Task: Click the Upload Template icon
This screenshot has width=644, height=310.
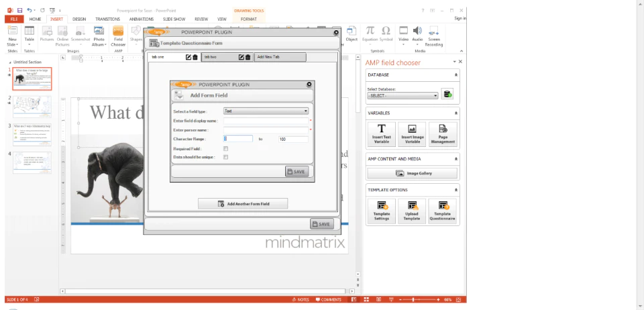Action: pyautogui.click(x=411, y=211)
